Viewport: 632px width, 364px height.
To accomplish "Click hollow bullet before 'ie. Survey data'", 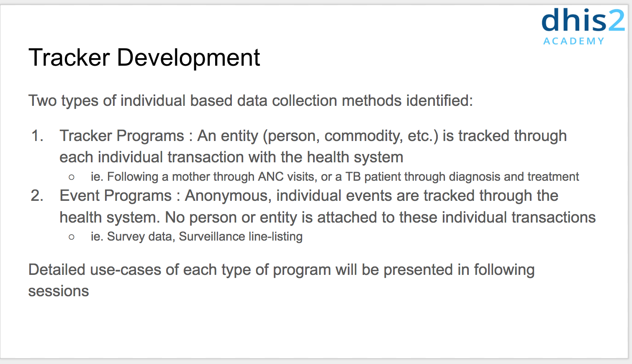I will [72, 237].
